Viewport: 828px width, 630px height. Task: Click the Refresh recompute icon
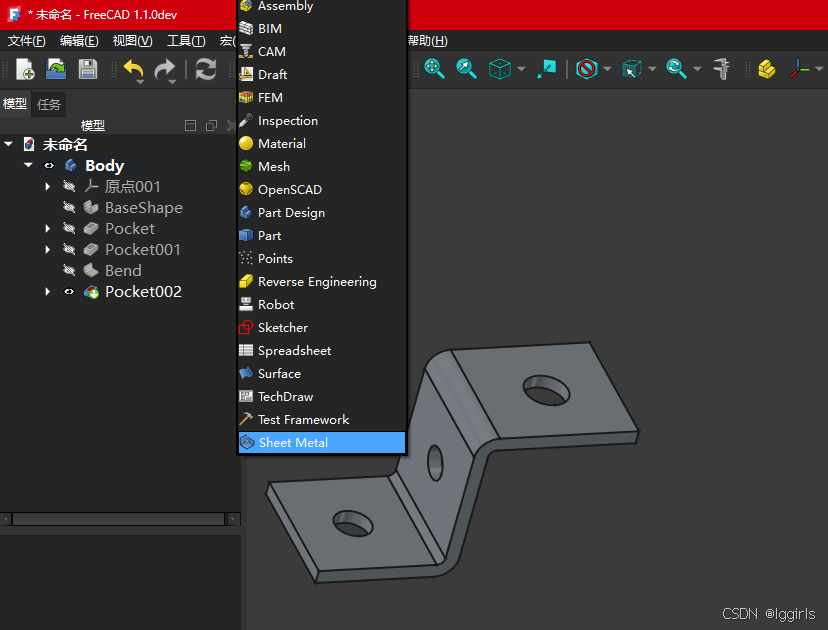(x=205, y=69)
